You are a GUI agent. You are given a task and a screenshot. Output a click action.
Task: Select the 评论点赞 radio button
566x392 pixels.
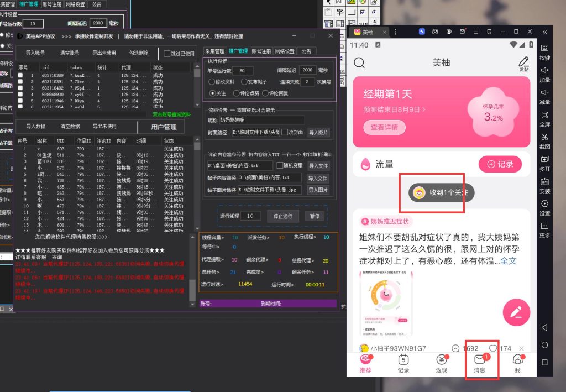[x=237, y=93]
